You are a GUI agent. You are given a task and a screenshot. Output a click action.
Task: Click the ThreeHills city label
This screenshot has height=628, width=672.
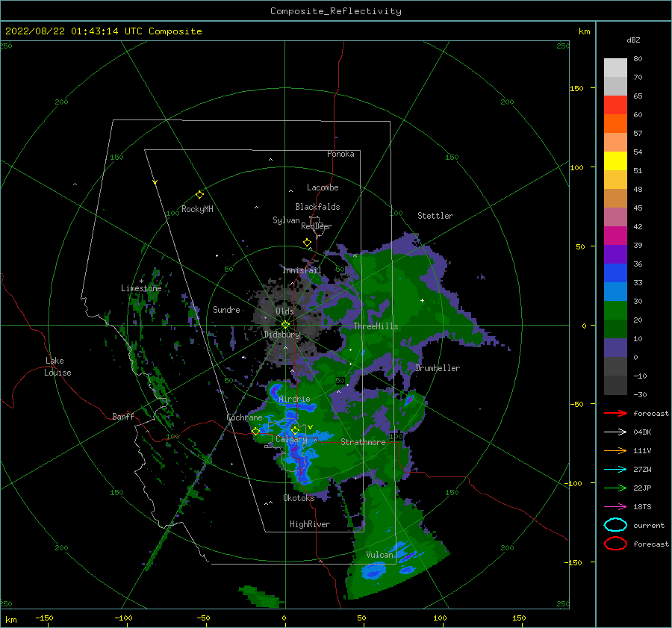click(376, 326)
